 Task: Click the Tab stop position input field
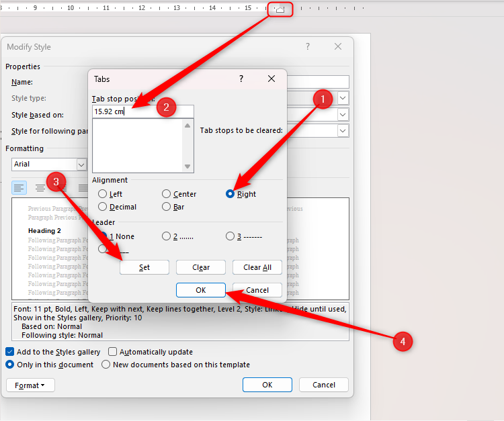(142, 111)
